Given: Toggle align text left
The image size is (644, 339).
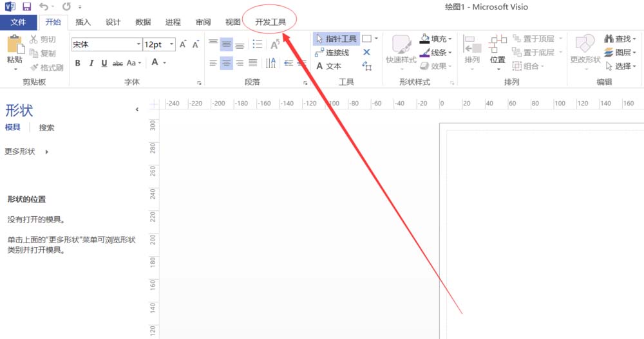Looking at the screenshot, I should (x=213, y=63).
